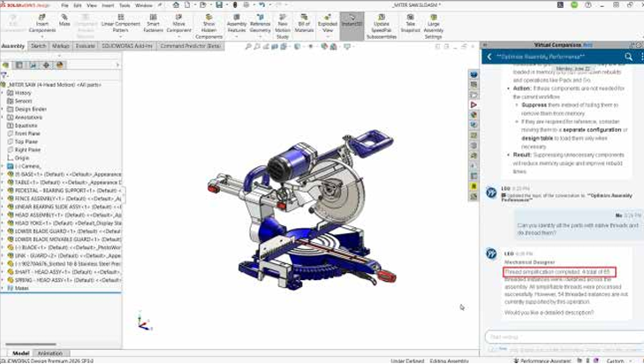Switch to the Sketch ribbon tab
This screenshot has width=644, height=364.
pos(38,46)
